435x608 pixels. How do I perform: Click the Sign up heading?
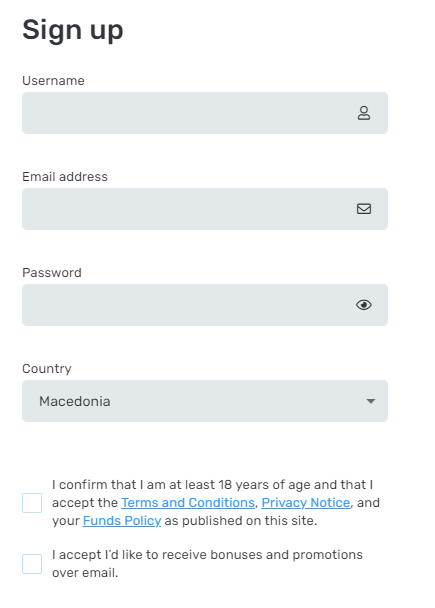[73, 31]
